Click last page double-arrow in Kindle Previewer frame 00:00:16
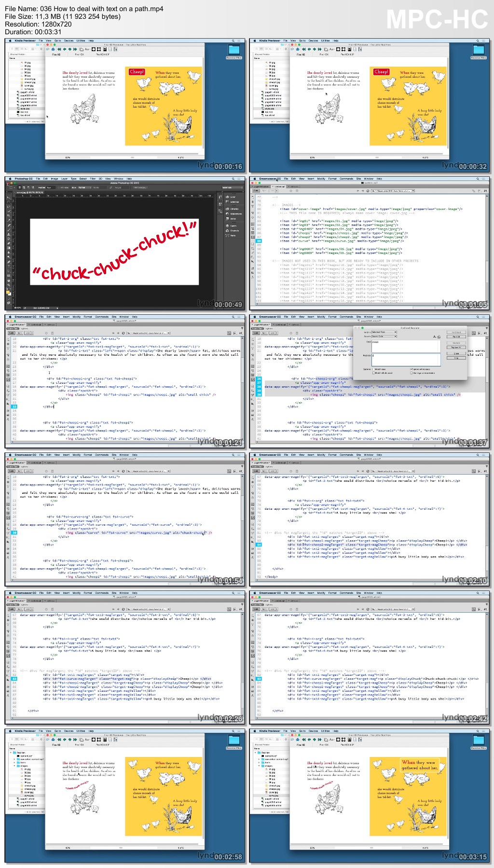This screenshot has width=494, height=868. 75,49
